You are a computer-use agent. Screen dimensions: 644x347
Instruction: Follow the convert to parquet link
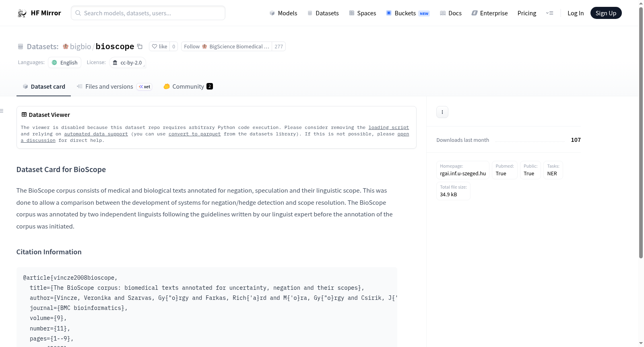tap(194, 134)
